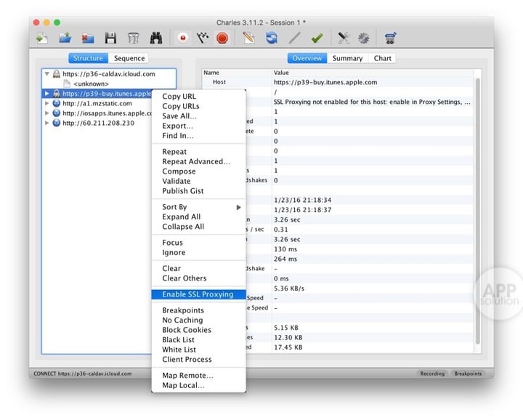The width and height of the screenshot is (523, 420).
Task: Open the Chart tab
Action: 382,58
